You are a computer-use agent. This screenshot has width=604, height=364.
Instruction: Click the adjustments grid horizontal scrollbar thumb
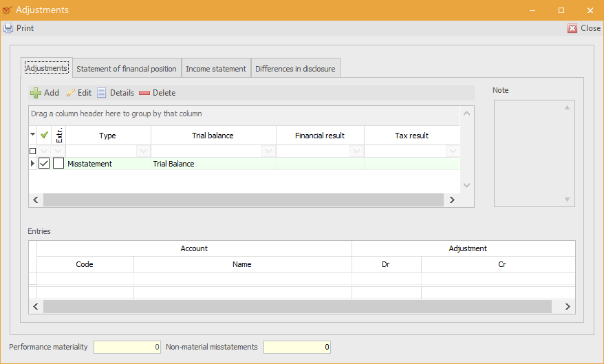click(x=243, y=200)
